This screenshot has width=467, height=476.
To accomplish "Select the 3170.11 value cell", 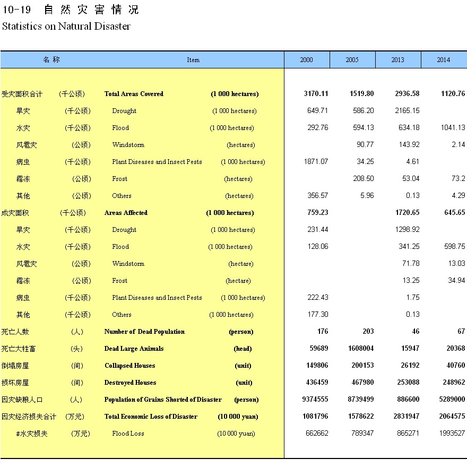I will [316, 94].
